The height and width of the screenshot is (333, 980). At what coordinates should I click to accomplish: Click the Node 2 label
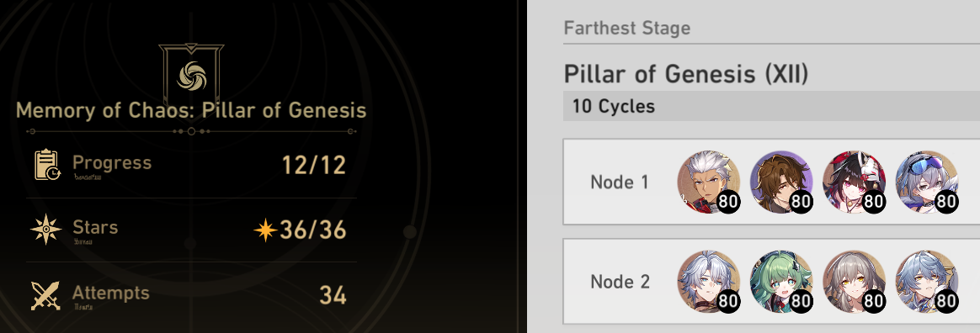(620, 282)
